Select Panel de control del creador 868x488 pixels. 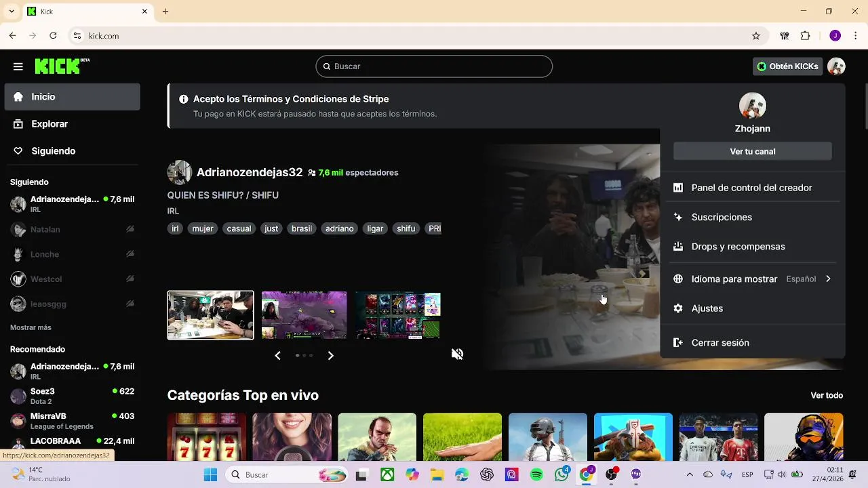(x=753, y=188)
